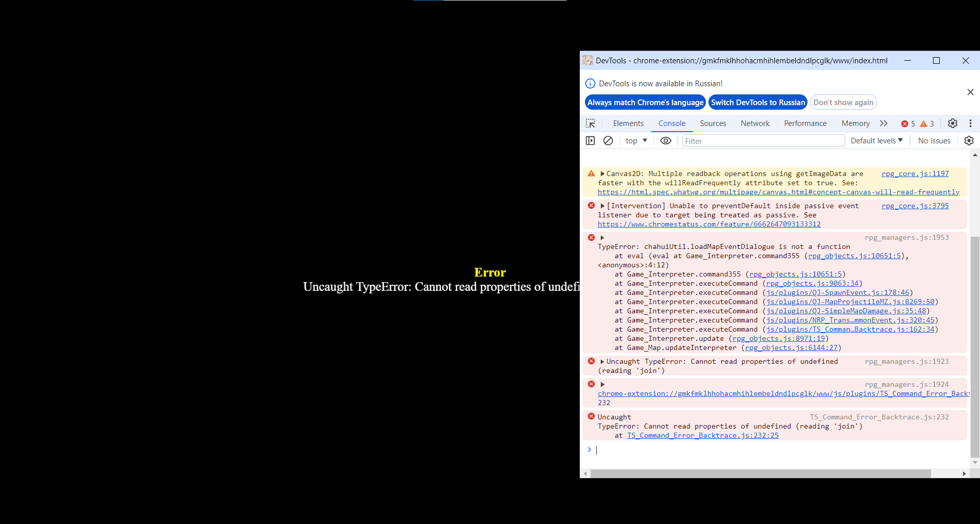
Task: Open the html.spec.whatwg.org canvas link
Action: click(778, 192)
